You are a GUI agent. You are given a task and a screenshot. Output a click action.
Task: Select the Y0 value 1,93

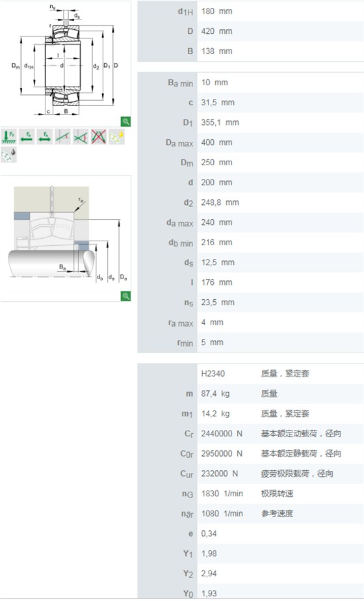pyautogui.click(x=209, y=593)
